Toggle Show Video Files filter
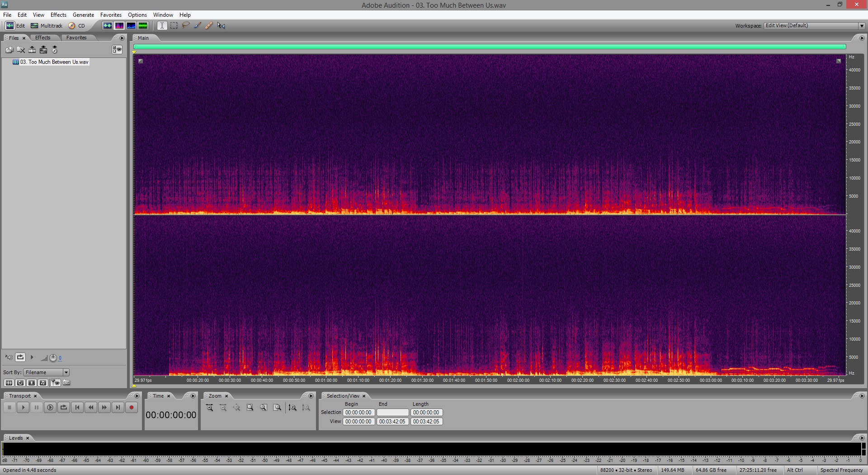868x475 pixels. click(32, 383)
